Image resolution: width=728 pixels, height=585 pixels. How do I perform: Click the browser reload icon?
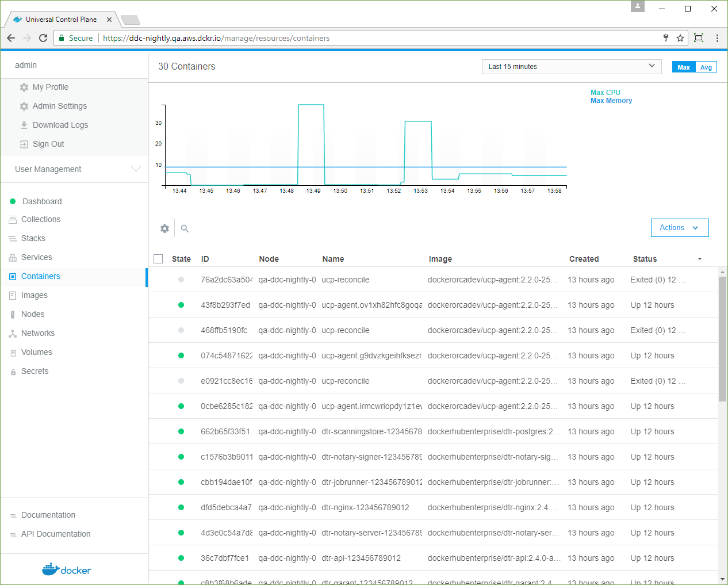pyautogui.click(x=43, y=38)
